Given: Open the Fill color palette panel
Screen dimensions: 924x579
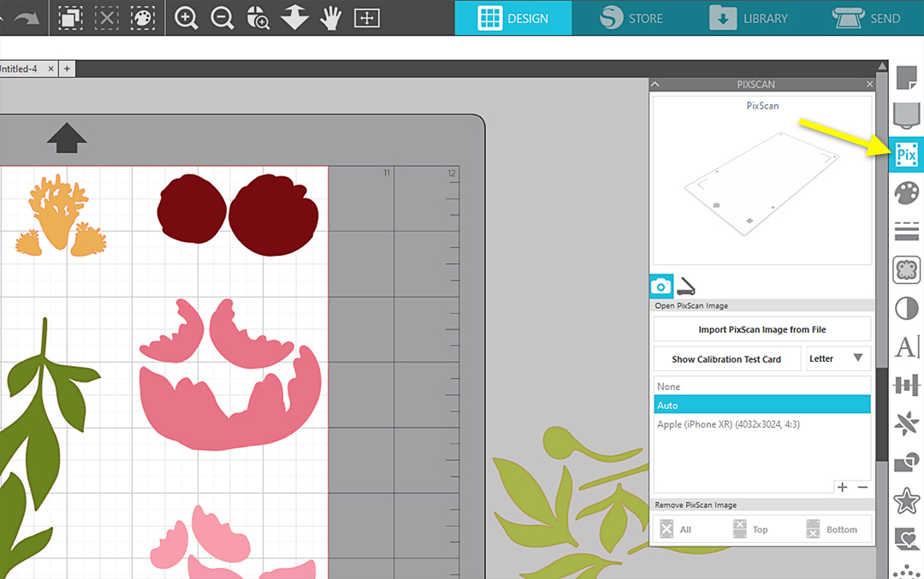Looking at the screenshot, I should coord(906,192).
